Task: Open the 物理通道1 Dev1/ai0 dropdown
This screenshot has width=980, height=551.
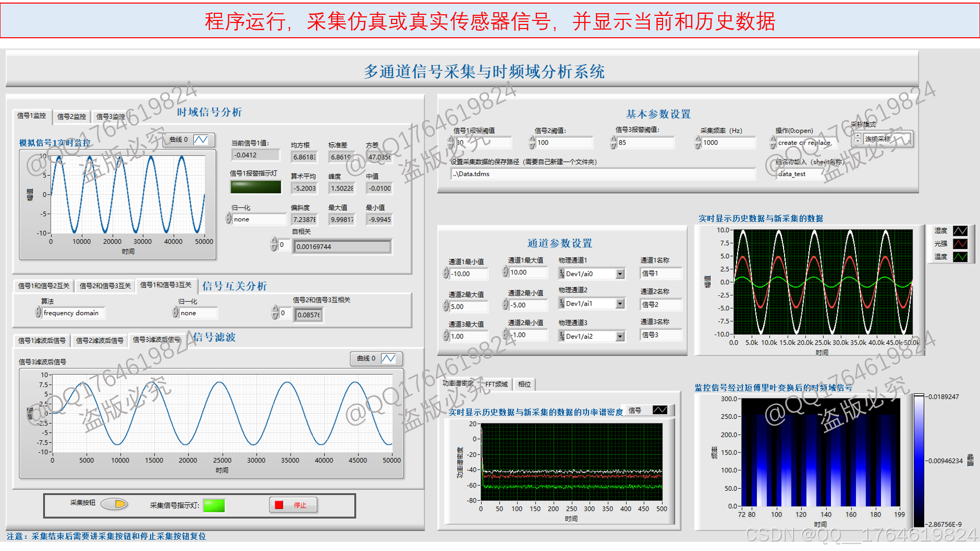Action: 620,274
